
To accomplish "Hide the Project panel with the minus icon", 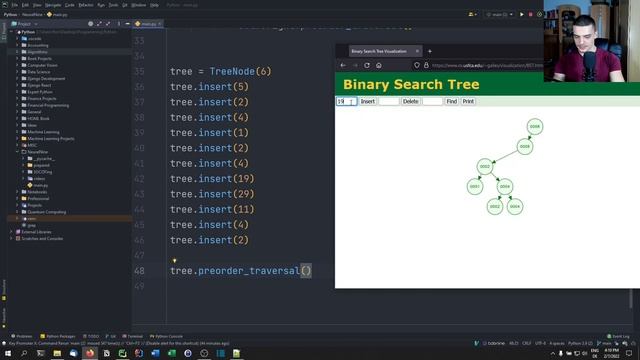I will click(127, 24).
